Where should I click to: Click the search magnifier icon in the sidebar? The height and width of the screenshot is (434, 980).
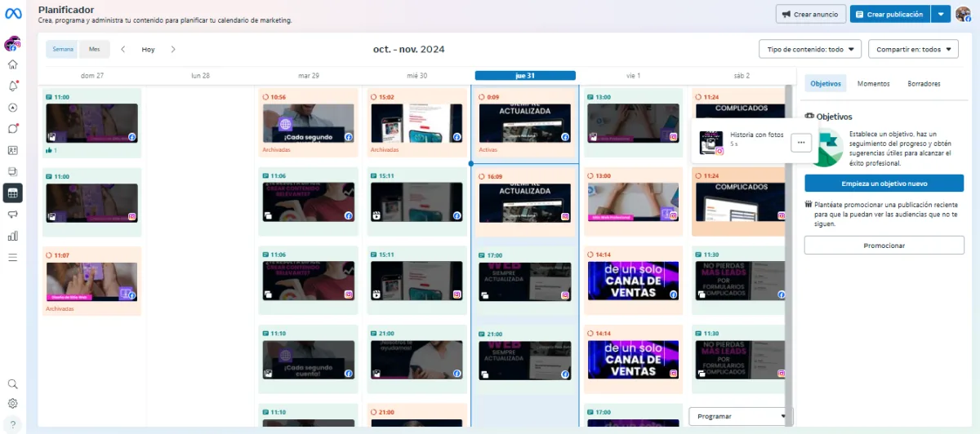(12, 383)
